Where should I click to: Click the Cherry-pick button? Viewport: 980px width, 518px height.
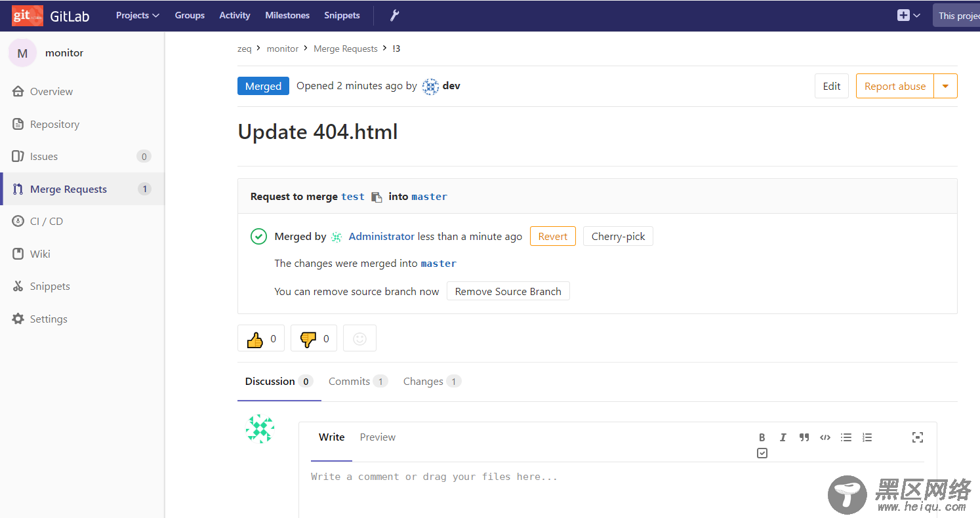(x=618, y=236)
